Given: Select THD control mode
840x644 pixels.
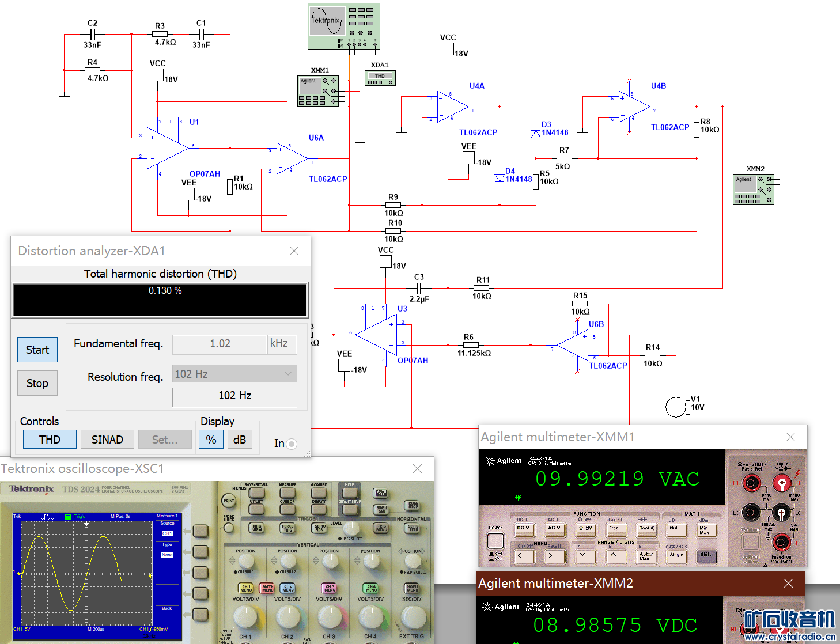Looking at the screenshot, I should click(x=50, y=440).
